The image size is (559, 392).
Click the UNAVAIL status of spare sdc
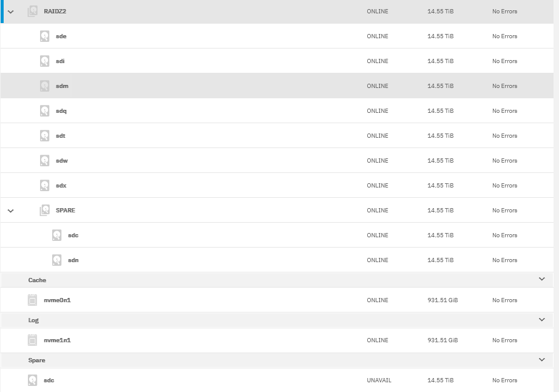coord(379,380)
